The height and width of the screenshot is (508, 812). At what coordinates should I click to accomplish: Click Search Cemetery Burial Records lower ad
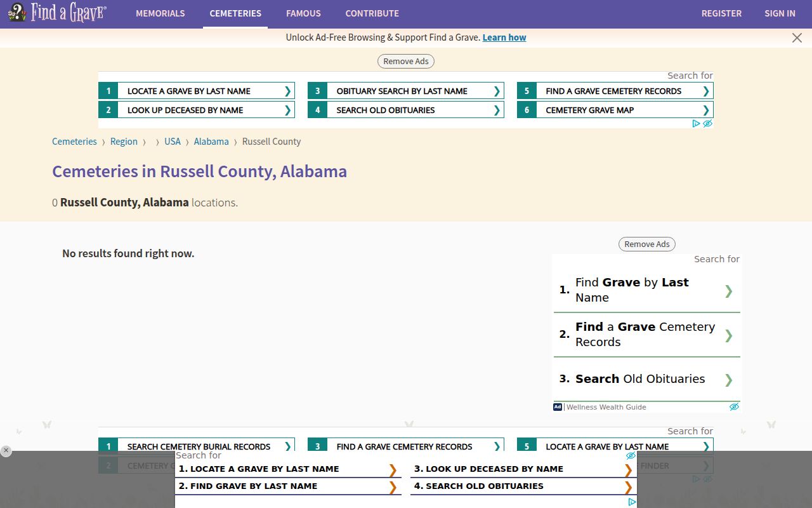(197, 445)
